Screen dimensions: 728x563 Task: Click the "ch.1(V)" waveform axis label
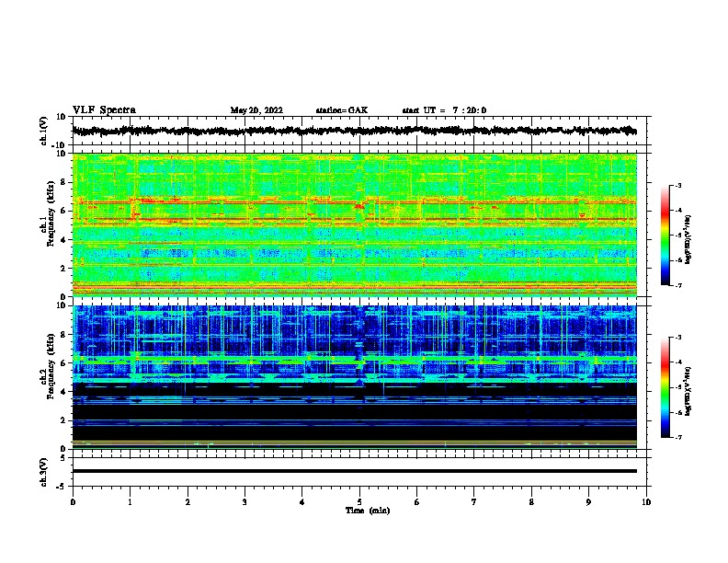(43, 131)
